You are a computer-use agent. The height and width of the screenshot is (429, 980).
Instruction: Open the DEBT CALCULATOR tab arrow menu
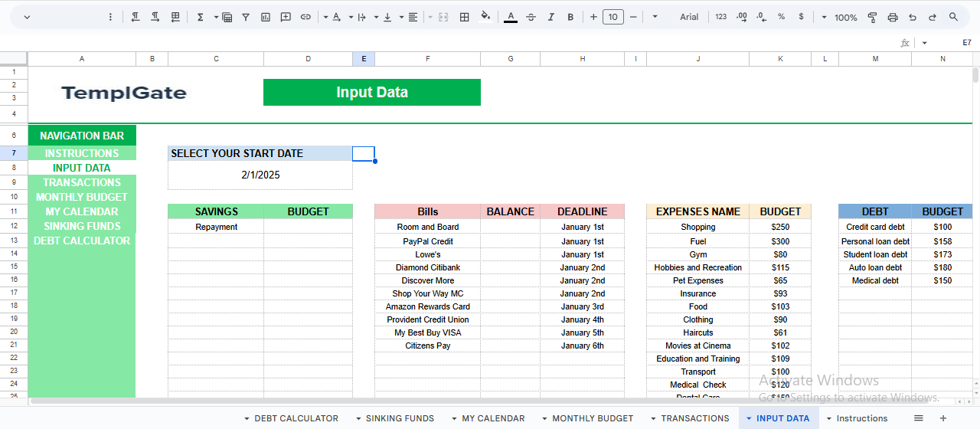tap(247, 419)
